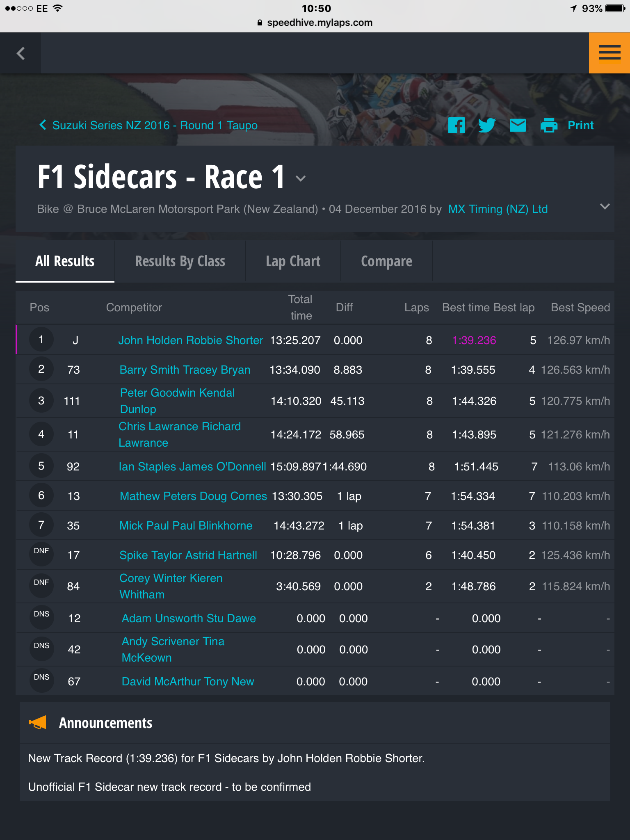Open MX Timing (NZ) Ltd link
The height and width of the screenshot is (840, 630).
pyautogui.click(x=498, y=209)
